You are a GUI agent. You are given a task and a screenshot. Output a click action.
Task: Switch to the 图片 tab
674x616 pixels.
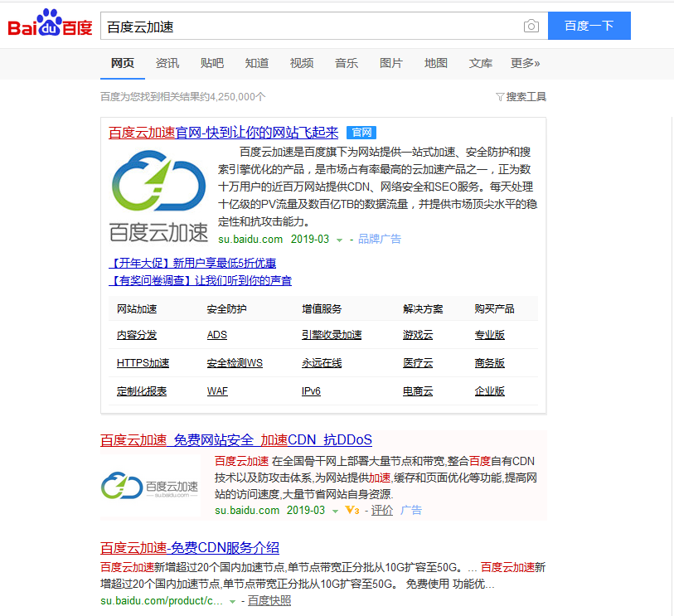[x=391, y=63]
